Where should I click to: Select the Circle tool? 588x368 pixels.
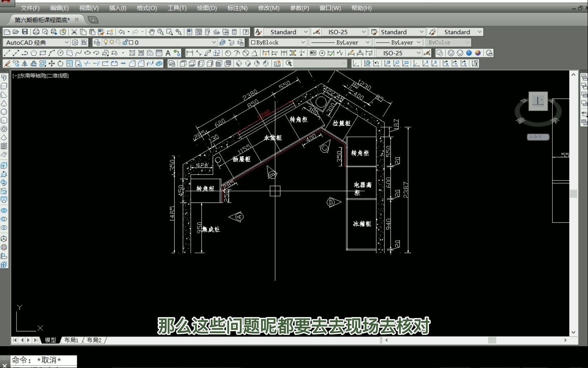coord(61,53)
